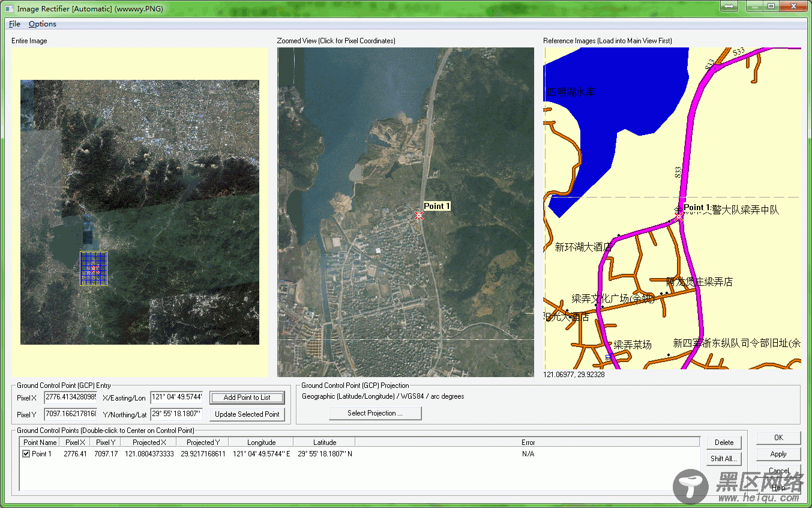This screenshot has height=508, width=812.
Task: Click the Pixel X input field
Action: click(x=70, y=398)
